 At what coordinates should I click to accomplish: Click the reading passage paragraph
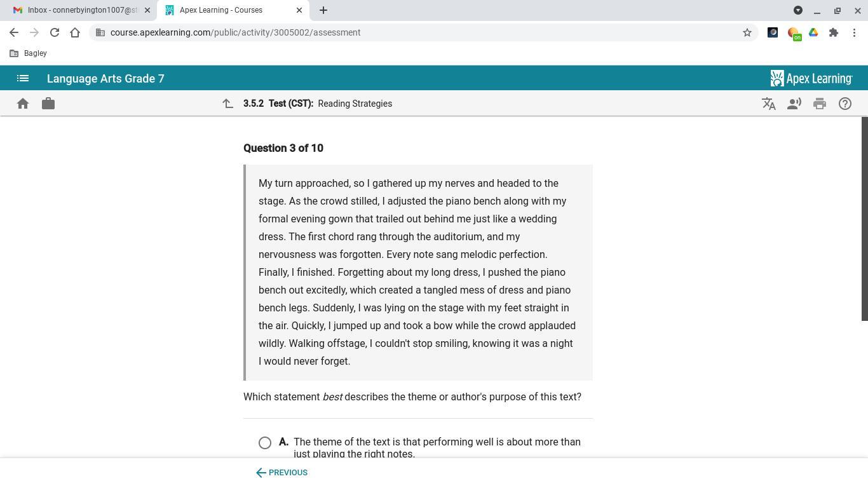417,272
